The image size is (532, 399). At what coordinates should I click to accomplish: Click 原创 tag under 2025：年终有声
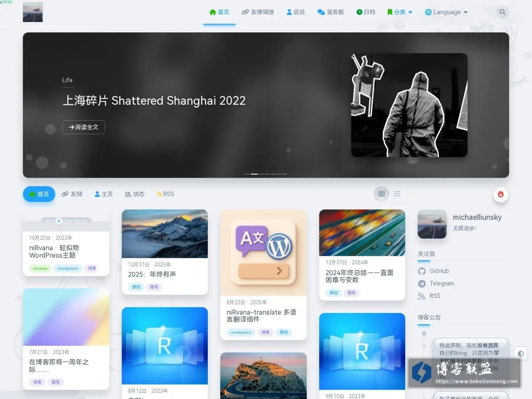[136, 287]
